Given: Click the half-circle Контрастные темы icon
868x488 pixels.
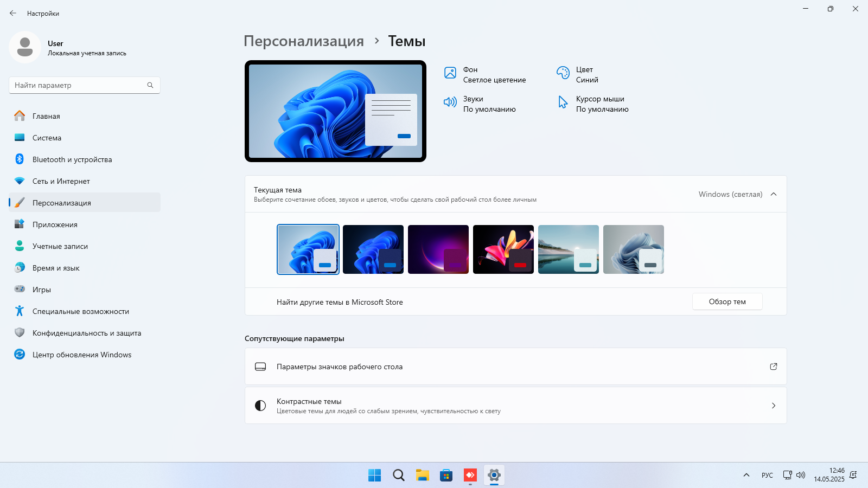Looking at the screenshot, I should pos(260,406).
